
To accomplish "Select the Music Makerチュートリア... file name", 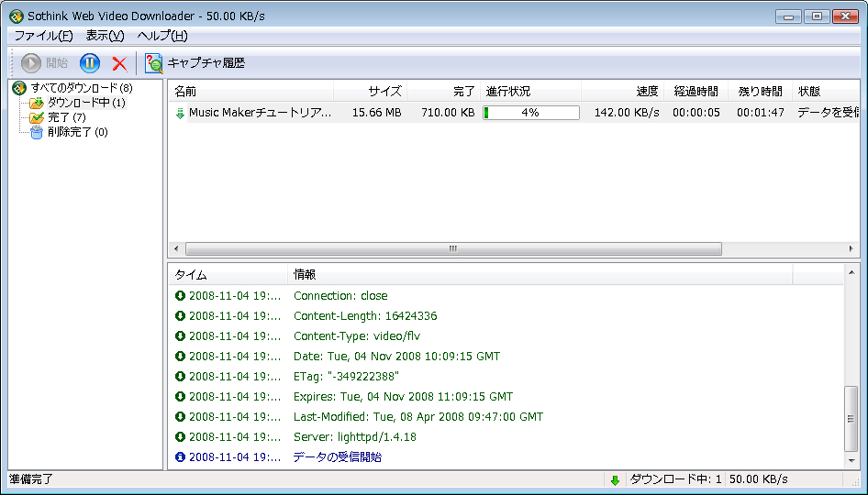I will (x=260, y=113).
